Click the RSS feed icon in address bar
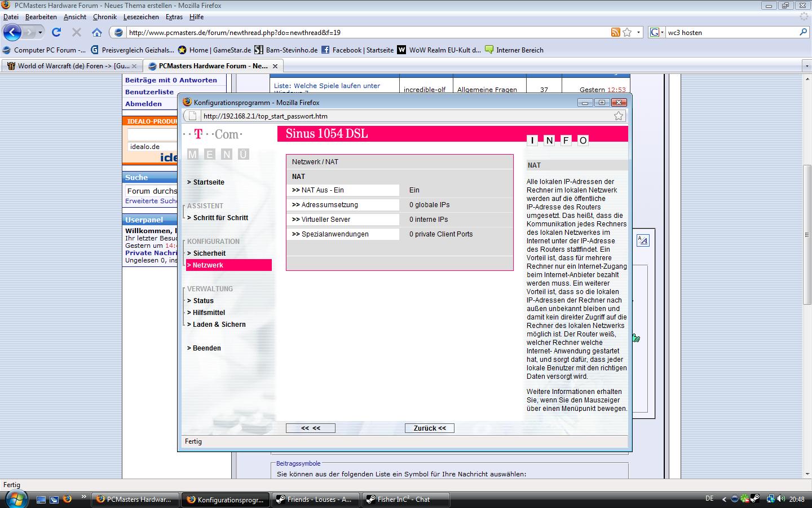This screenshot has height=508, width=812. click(616, 32)
